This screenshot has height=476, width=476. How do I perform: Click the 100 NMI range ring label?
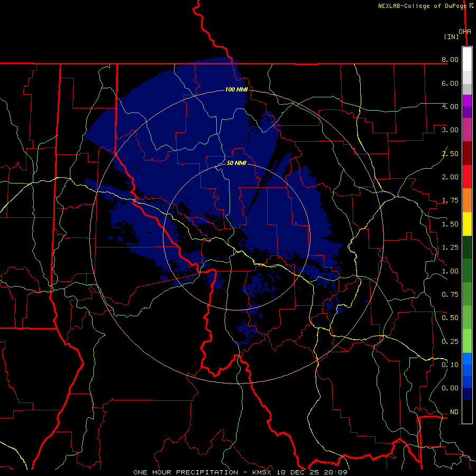(236, 89)
